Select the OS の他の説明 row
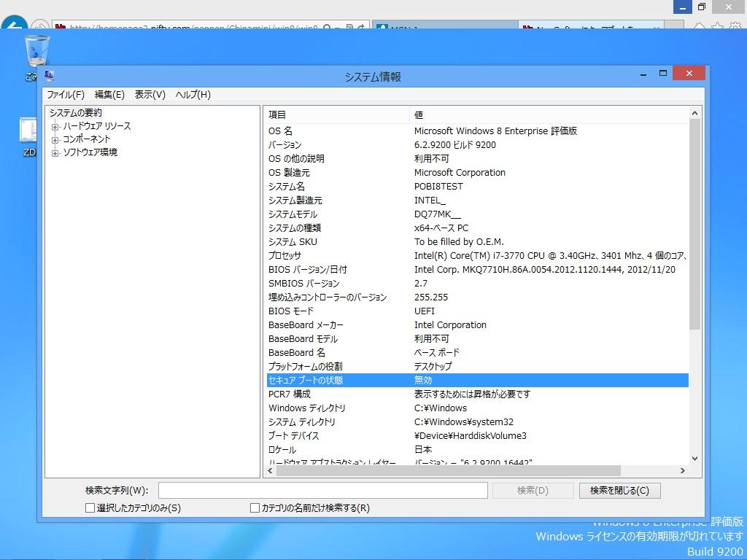The height and width of the screenshot is (560, 747). (x=476, y=158)
